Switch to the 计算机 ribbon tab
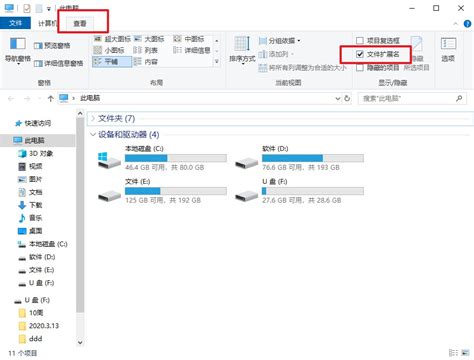This screenshot has height=360, width=474. click(47, 23)
